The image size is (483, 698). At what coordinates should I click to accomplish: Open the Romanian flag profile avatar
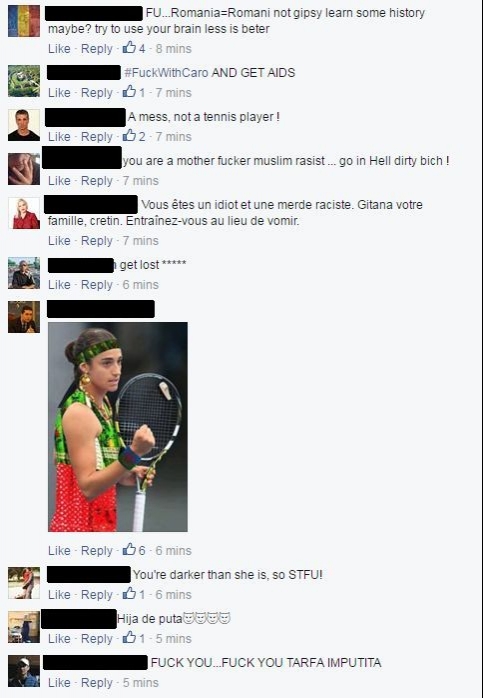pyautogui.click(x=24, y=21)
